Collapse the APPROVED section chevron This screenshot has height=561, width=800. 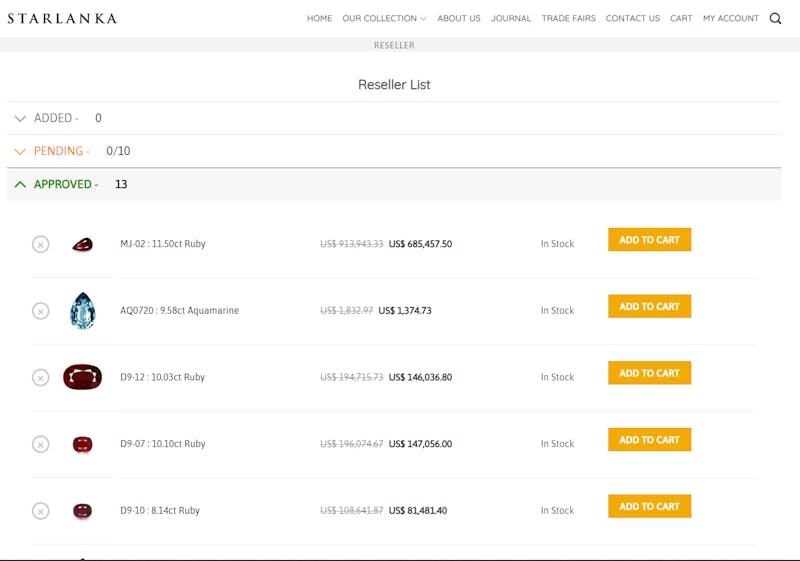coord(20,184)
